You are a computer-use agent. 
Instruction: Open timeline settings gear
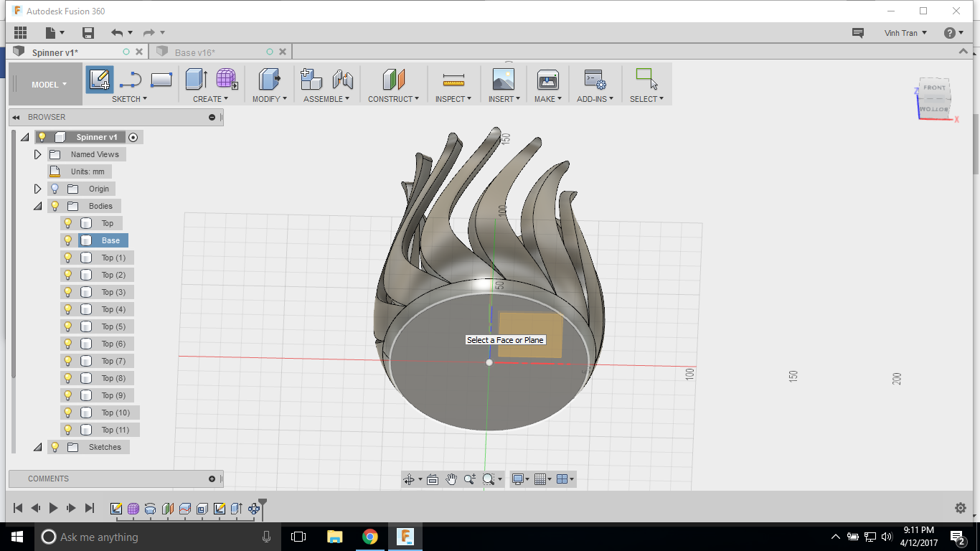[x=961, y=508]
